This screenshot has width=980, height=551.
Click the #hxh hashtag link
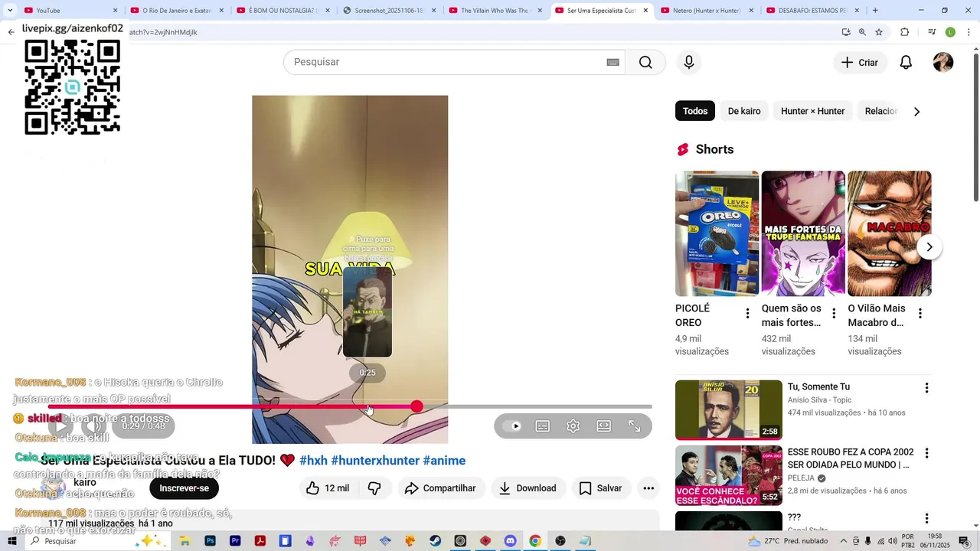(x=313, y=461)
